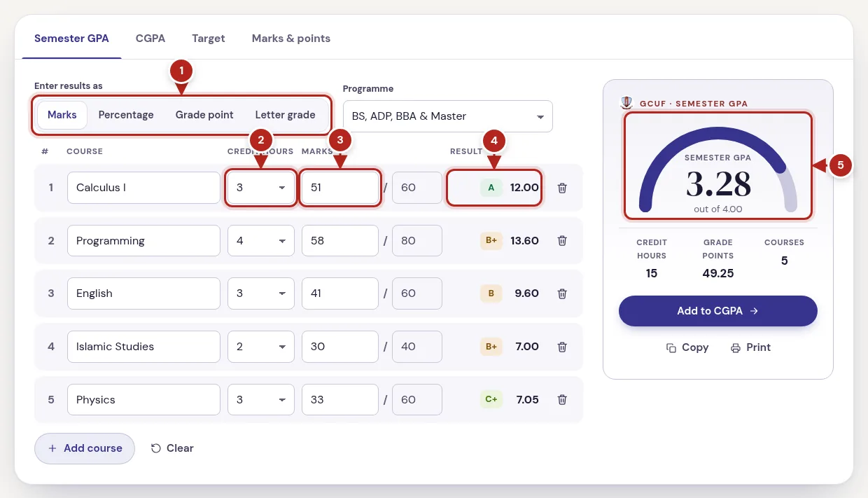Delete the Islamic Studies course row
868x498 pixels.
click(x=561, y=347)
